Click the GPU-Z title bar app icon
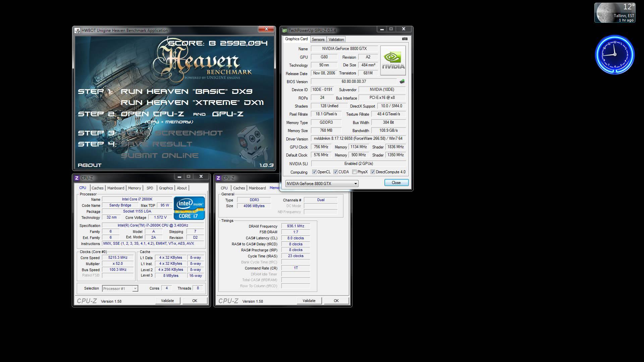This screenshot has width=644, height=362. pos(285,30)
